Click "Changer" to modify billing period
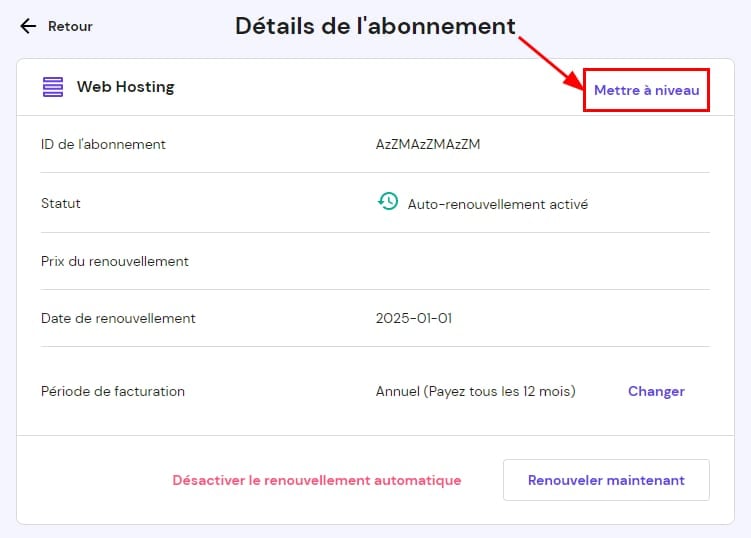 [656, 391]
